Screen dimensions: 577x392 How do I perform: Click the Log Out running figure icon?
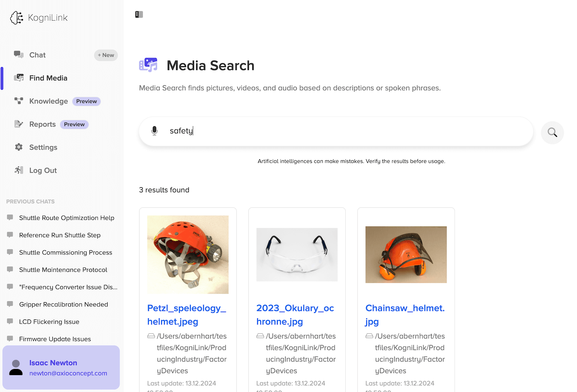click(19, 170)
